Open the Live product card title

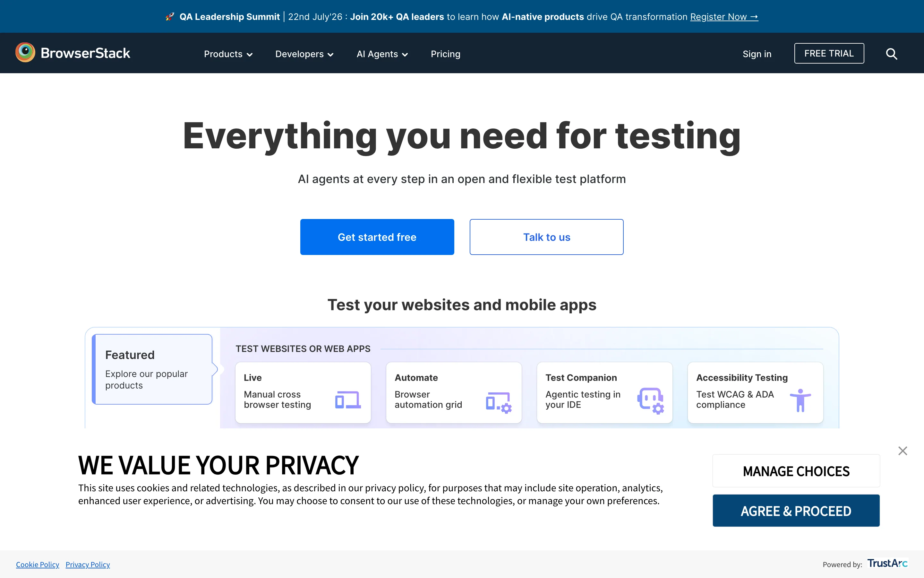pos(253,377)
